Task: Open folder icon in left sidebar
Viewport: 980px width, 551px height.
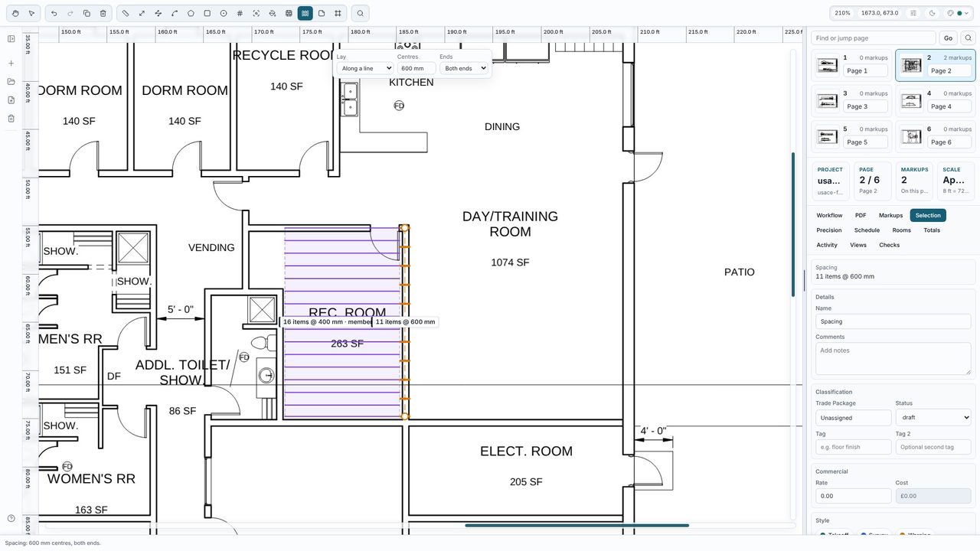Action: pos(11,82)
